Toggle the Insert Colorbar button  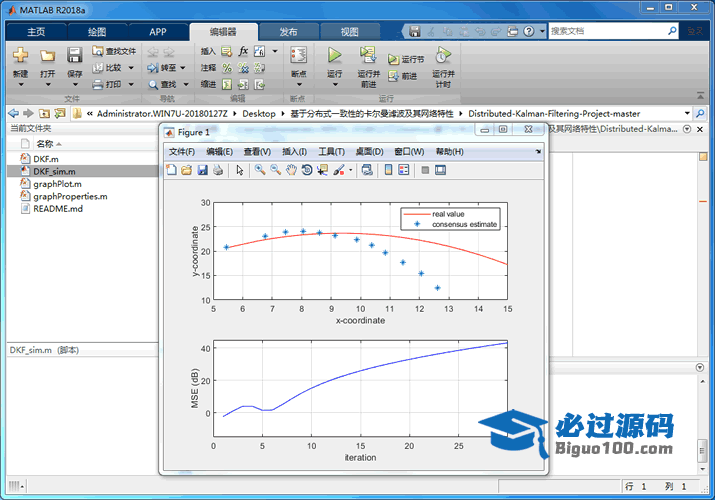point(386,170)
